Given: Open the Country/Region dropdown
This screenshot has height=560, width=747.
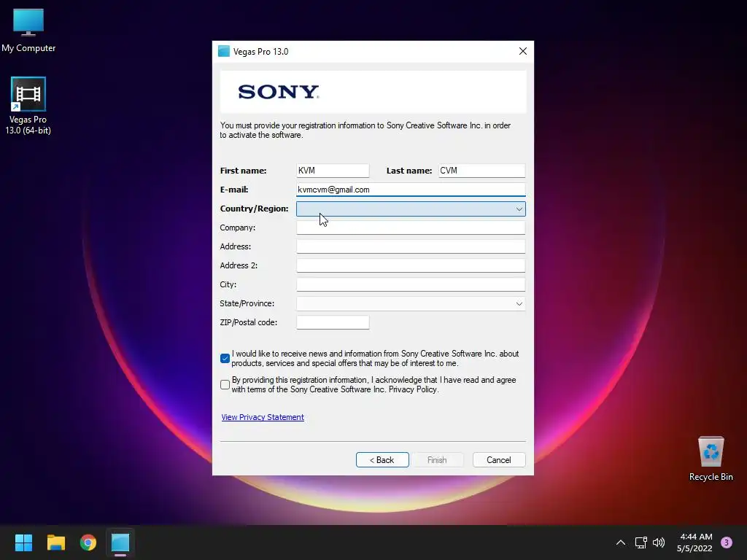Looking at the screenshot, I should [x=411, y=209].
